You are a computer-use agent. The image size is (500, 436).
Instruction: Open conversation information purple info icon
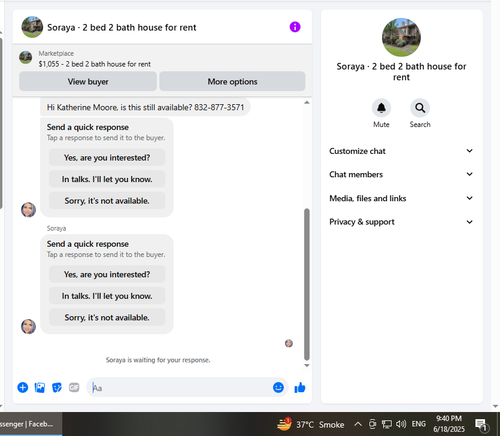point(295,27)
